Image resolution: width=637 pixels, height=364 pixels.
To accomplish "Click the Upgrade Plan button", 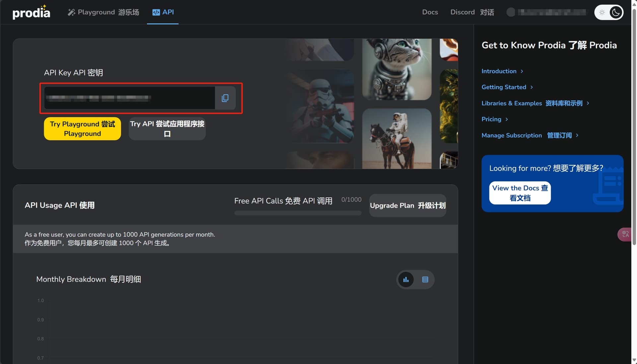I will coord(408,205).
